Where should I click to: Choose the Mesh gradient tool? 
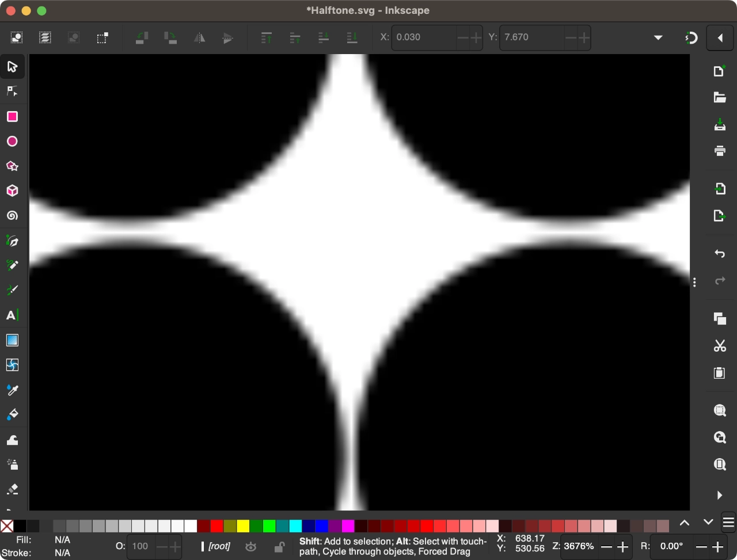pyautogui.click(x=12, y=365)
